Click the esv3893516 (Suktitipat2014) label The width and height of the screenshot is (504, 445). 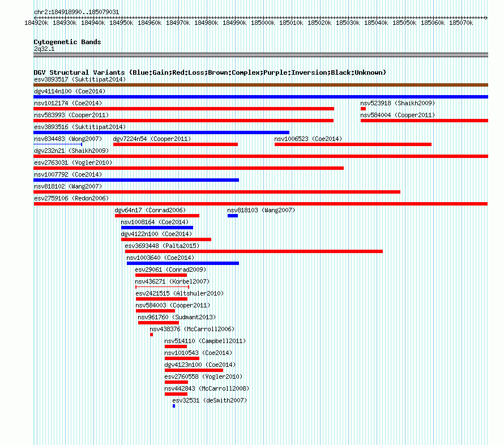click(80, 127)
